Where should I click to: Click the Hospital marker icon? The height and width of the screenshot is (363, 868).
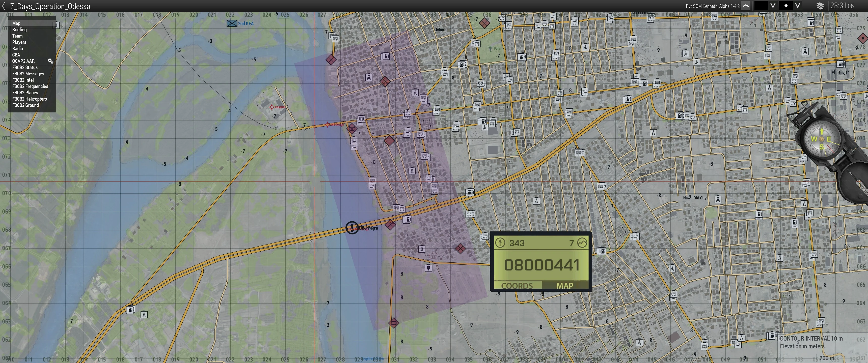coord(272,107)
